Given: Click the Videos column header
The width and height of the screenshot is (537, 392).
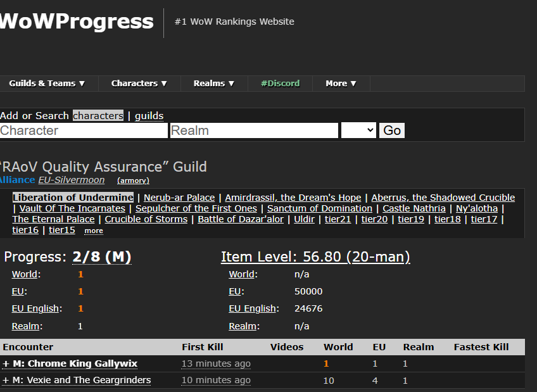Looking at the screenshot, I should pyautogui.click(x=287, y=347).
